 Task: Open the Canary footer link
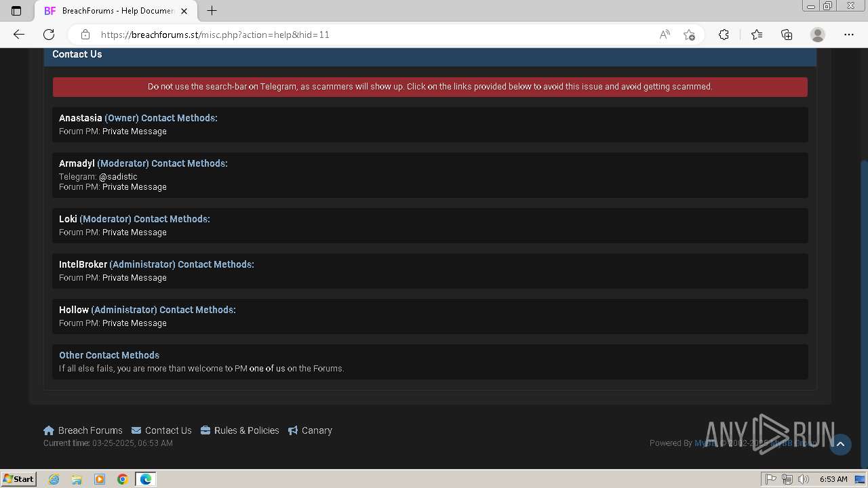310,430
